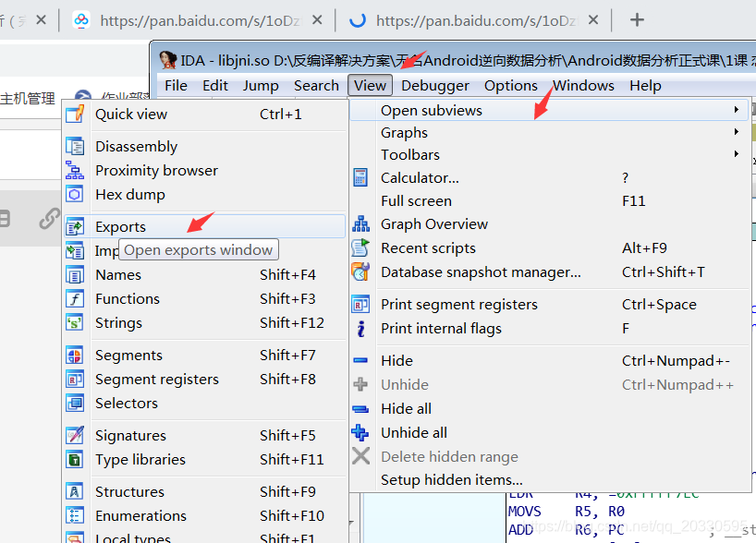Click the Selectors icon
756x543 pixels.
pos(75,403)
